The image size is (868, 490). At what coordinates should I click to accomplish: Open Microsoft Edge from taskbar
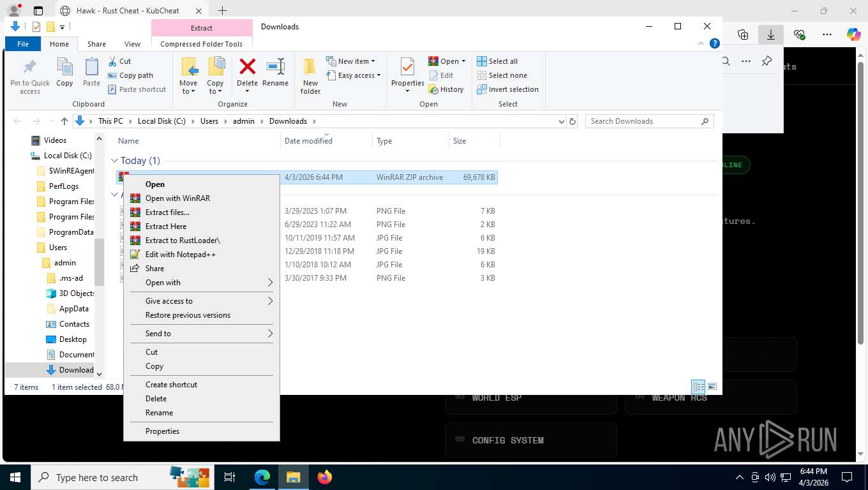[262, 477]
